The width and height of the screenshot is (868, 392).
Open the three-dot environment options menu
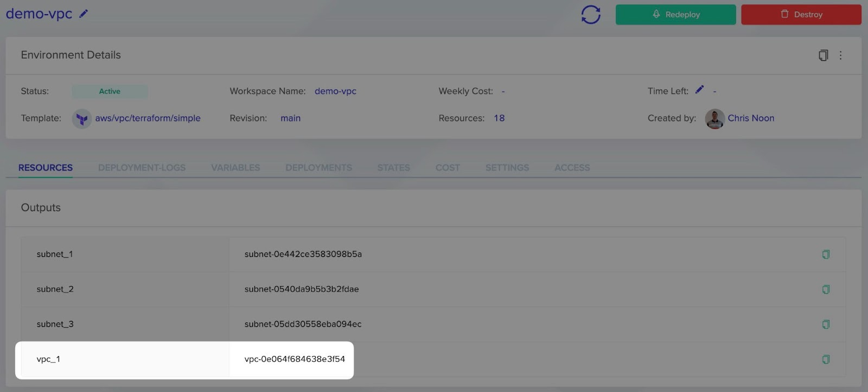840,55
